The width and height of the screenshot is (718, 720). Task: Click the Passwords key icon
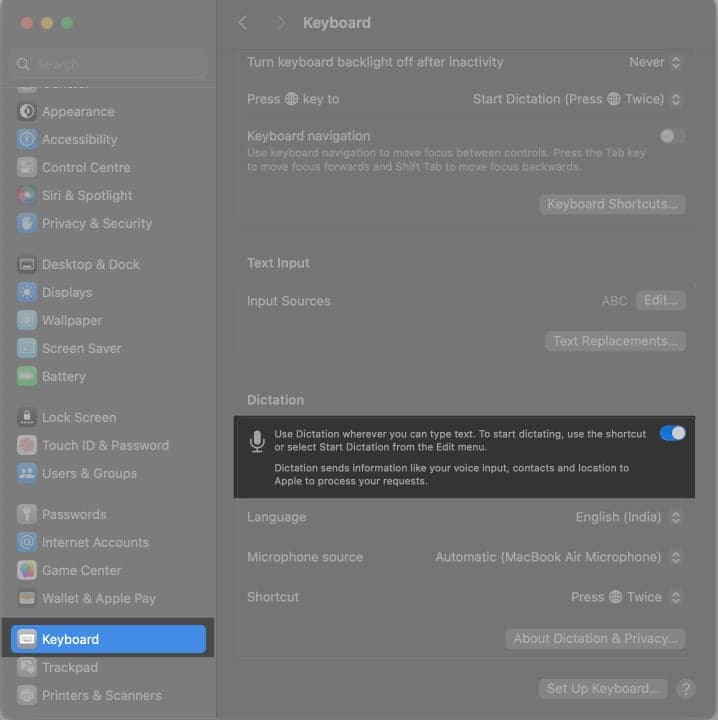(x=27, y=514)
